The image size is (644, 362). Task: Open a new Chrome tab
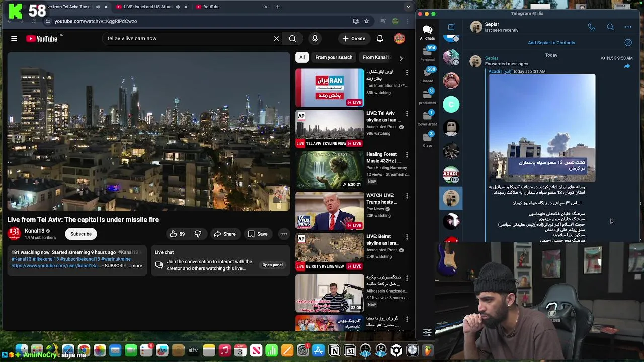278,7
